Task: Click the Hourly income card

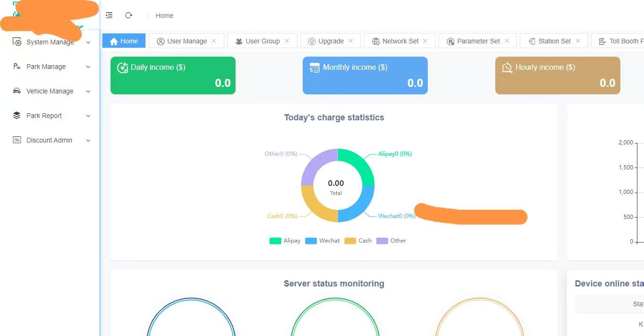Action: pyautogui.click(x=558, y=76)
